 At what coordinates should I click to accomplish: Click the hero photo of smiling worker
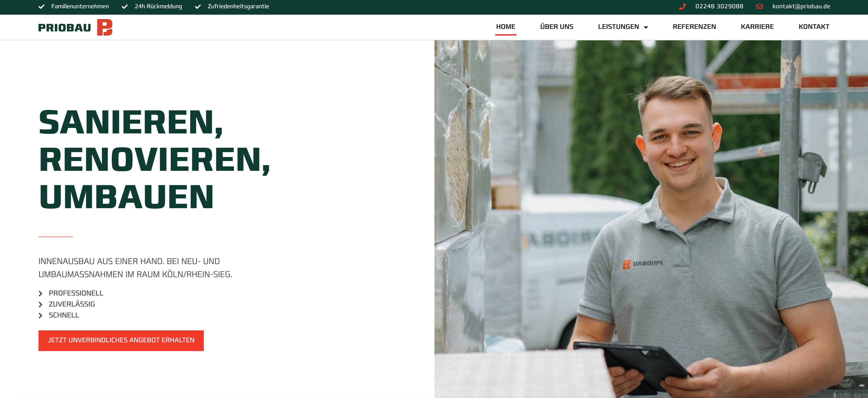651,219
